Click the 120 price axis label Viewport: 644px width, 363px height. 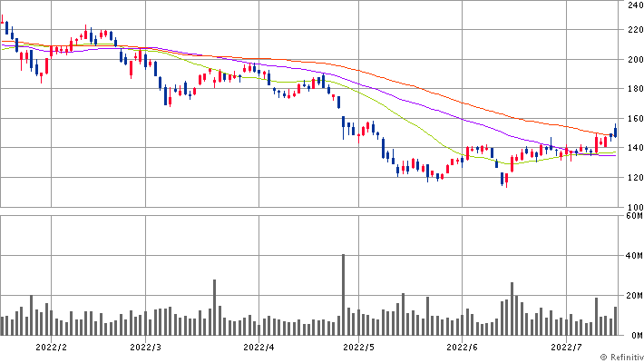[635, 178]
